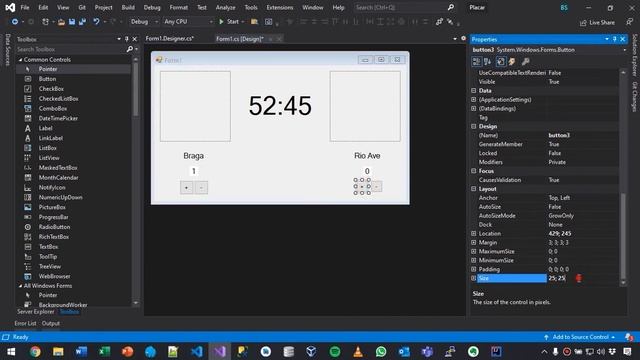Image resolution: width=640 pixels, height=360 pixels.
Task: Select the RadioButton control in Toolbox
Action: [54, 227]
